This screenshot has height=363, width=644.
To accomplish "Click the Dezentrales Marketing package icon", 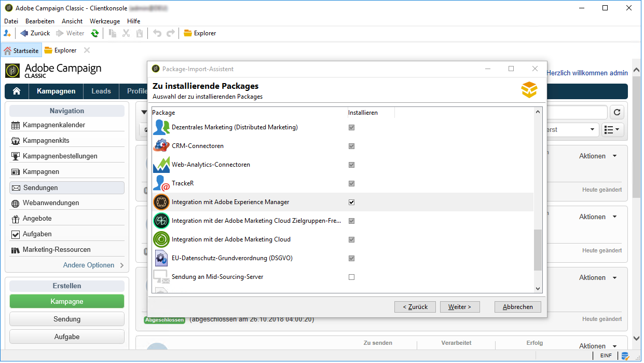I will click(161, 127).
